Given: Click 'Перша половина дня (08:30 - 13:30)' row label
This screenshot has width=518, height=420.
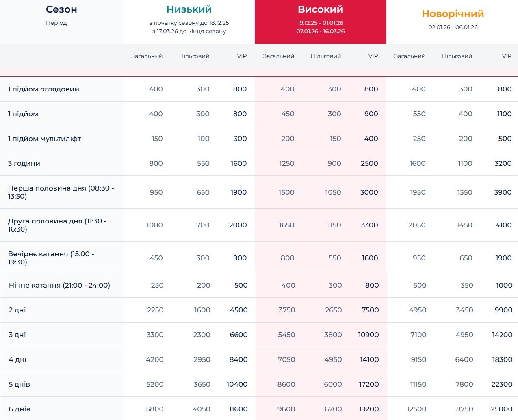Looking at the screenshot, I should 61,192.
